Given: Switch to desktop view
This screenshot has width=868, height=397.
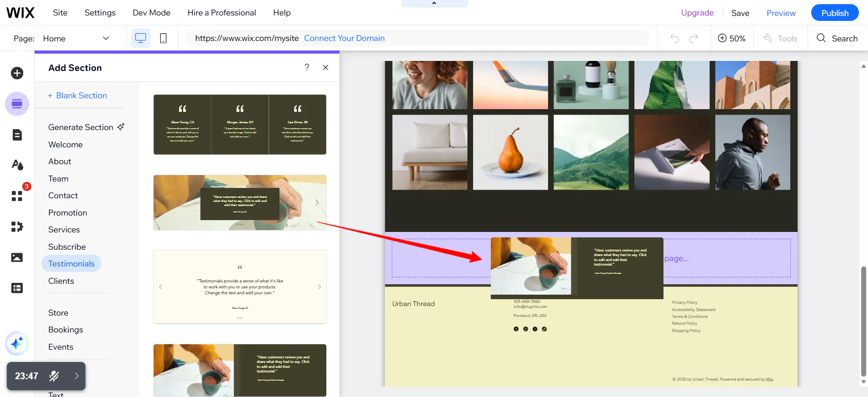Looking at the screenshot, I should [x=141, y=38].
